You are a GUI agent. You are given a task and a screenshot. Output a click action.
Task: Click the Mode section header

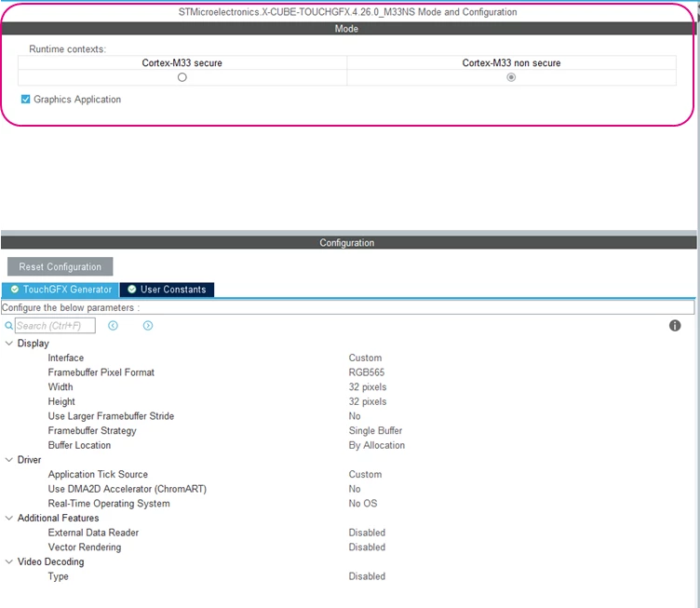tap(346, 29)
